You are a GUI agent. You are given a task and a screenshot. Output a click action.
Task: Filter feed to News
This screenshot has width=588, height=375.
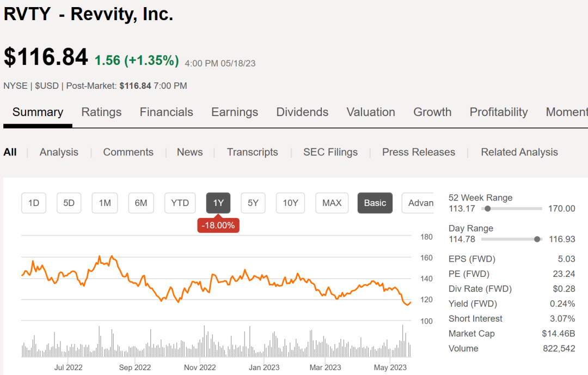pyautogui.click(x=189, y=153)
